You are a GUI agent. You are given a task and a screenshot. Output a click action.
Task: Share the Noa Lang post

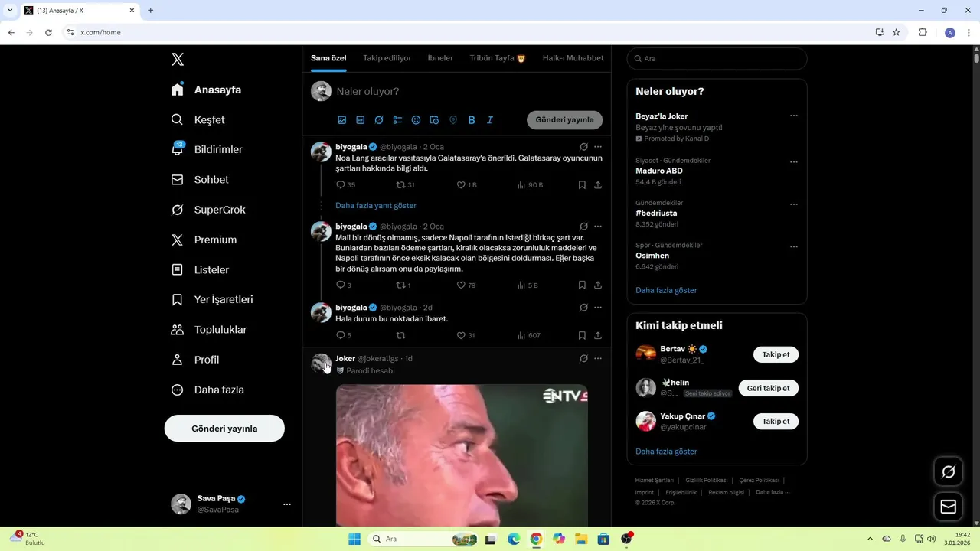tap(598, 185)
